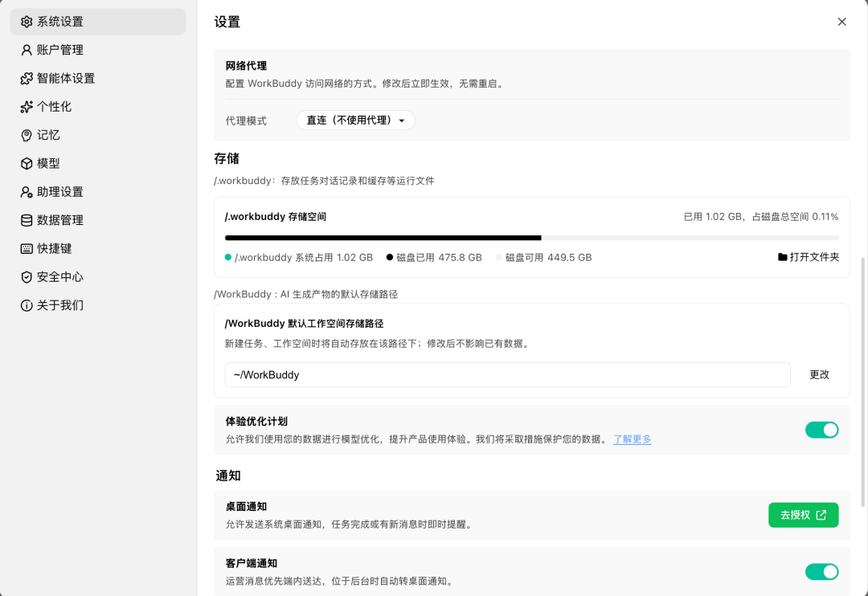Open the 代理模式 dropdown

355,120
